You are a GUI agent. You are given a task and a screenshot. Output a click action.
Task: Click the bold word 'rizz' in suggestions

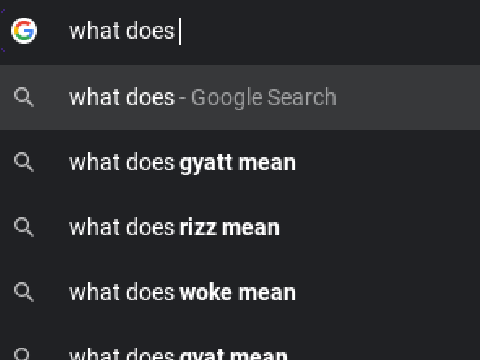click(x=198, y=228)
